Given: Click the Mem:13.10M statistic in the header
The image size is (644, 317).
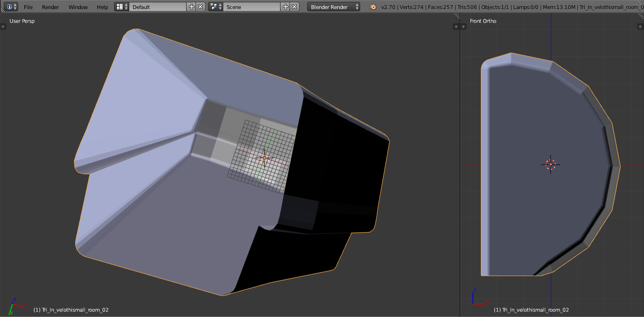Looking at the screenshot, I should [559, 7].
